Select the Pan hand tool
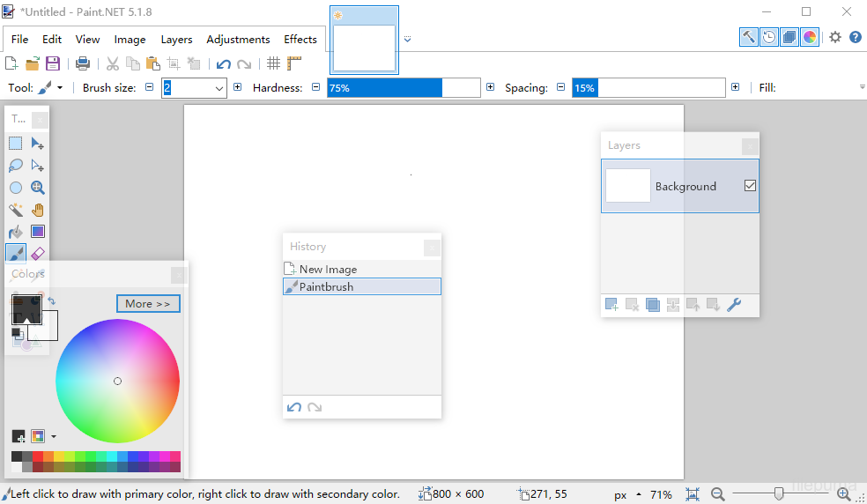The height and width of the screenshot is (504, 867). [x=38, y=210]
